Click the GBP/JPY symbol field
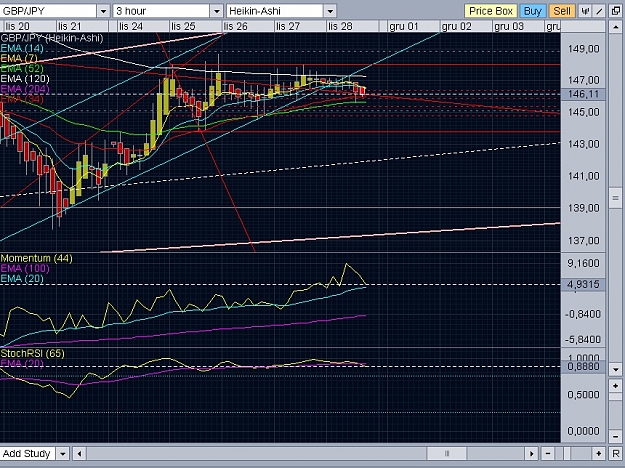The image size is (625, 468). 48,11
